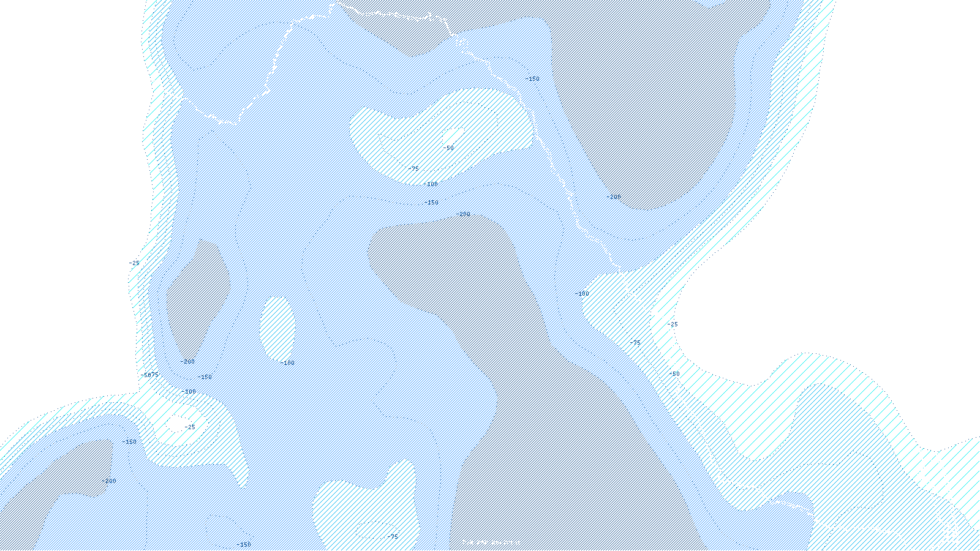Click the bottommost "-150" contour label
980x551 pixels.
243,545
